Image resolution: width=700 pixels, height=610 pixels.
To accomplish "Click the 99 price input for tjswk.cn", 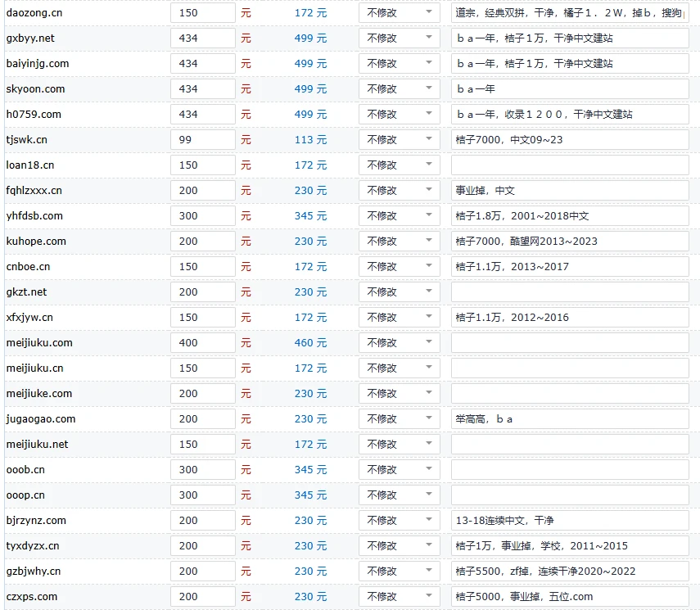I will coord(202,139).
